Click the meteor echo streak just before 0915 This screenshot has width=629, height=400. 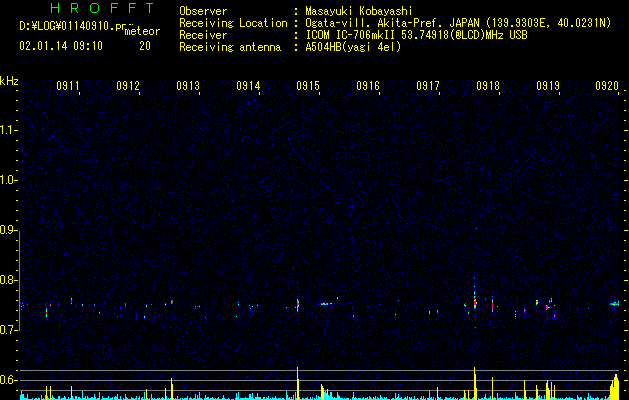(x=298, y=304)
